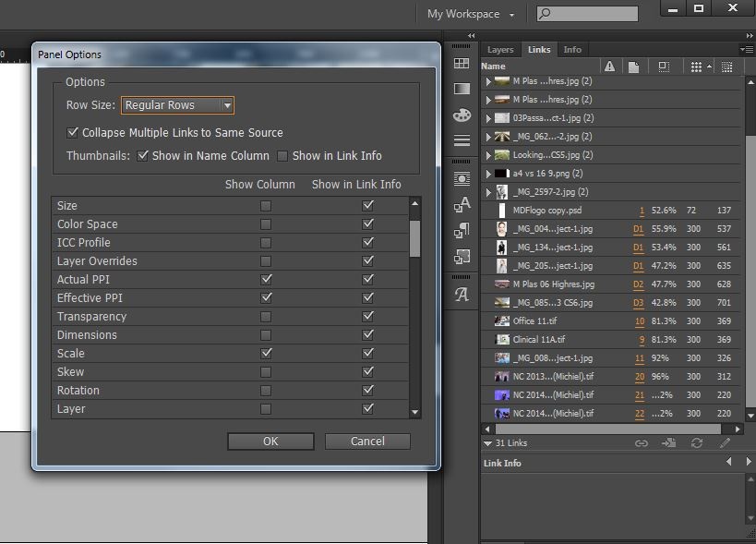The image size is (756, 544).
Task: Expand the 03Passa...ct-1.jpg link group
Action: pos(488,118)
